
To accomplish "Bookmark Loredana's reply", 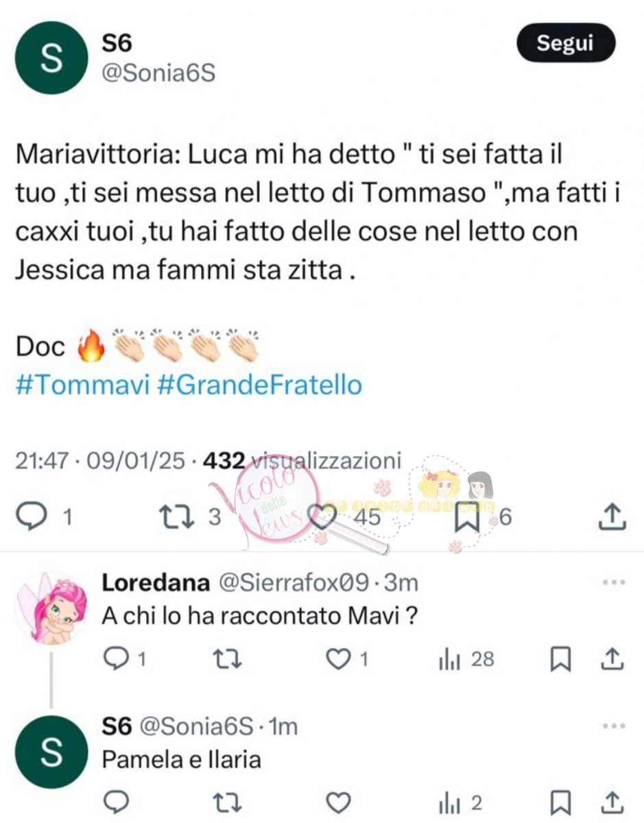I will pos(561,660).
